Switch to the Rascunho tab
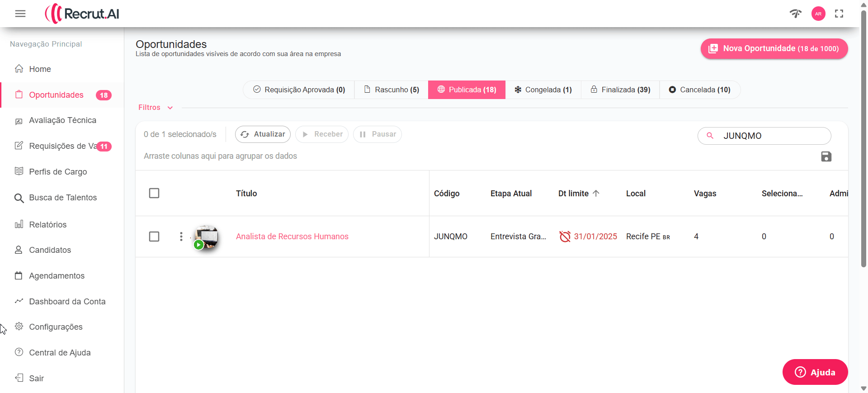 point(392,90)
